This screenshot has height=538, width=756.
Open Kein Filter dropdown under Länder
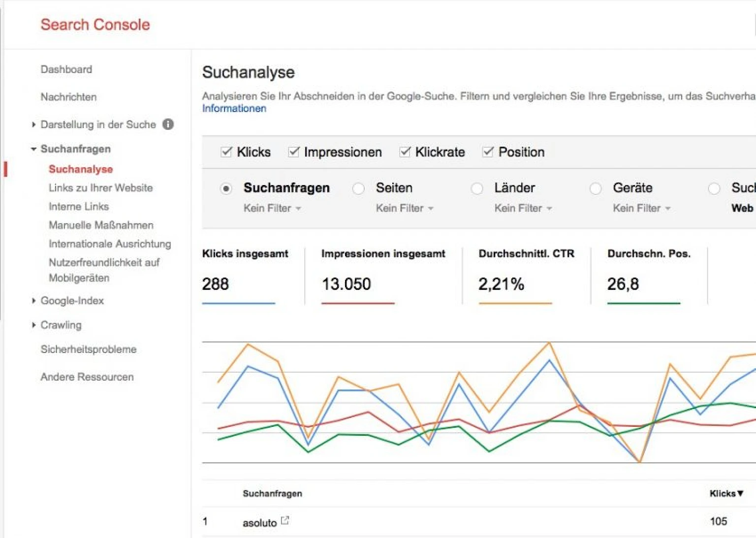pyautogui.click(x=523, y=208)
